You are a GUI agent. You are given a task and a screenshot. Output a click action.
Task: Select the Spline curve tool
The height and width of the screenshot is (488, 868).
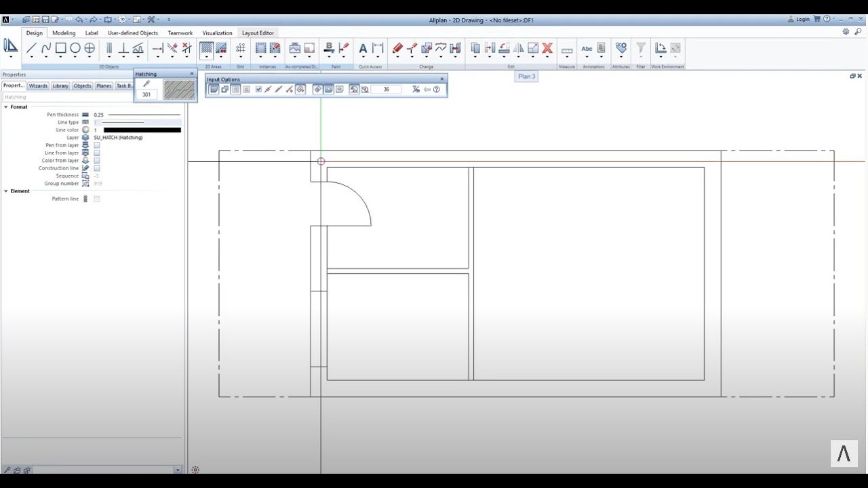pyautogui.click(x=46, y=48)
